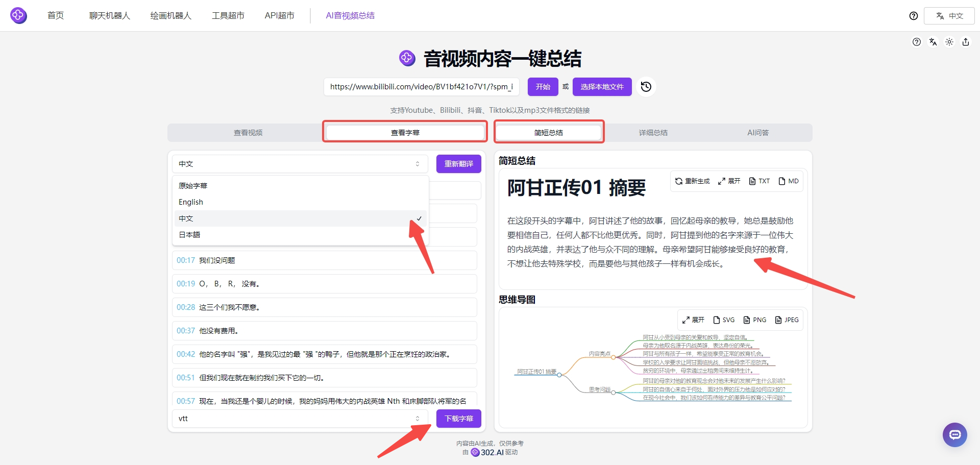Click 选择本地文件 button

coord(602,87)
